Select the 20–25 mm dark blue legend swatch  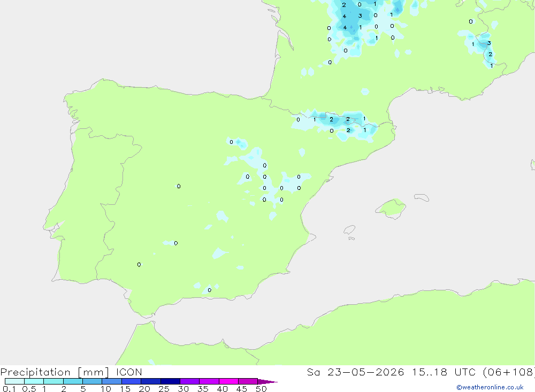pyautogui.click(x=150, y=381)
